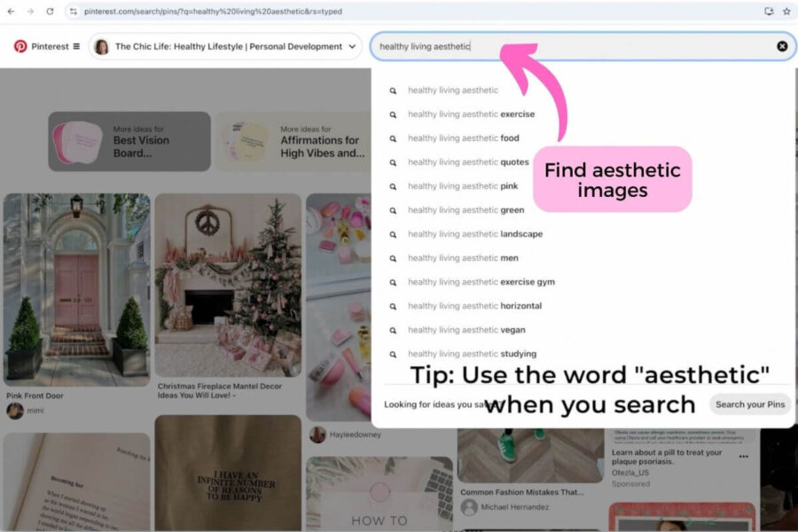Bookmark the page via the star icon
798x532 pixels.
[787, 12]
